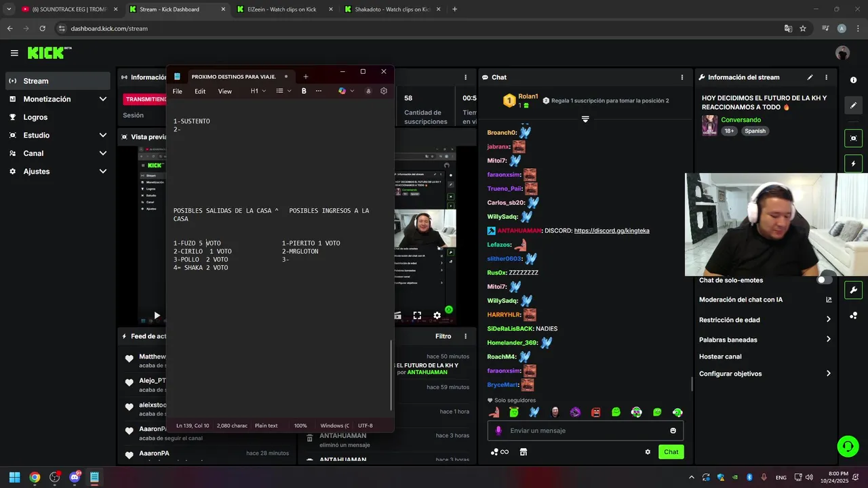Click the lightning bolt quick action icon

click(853, 164)
